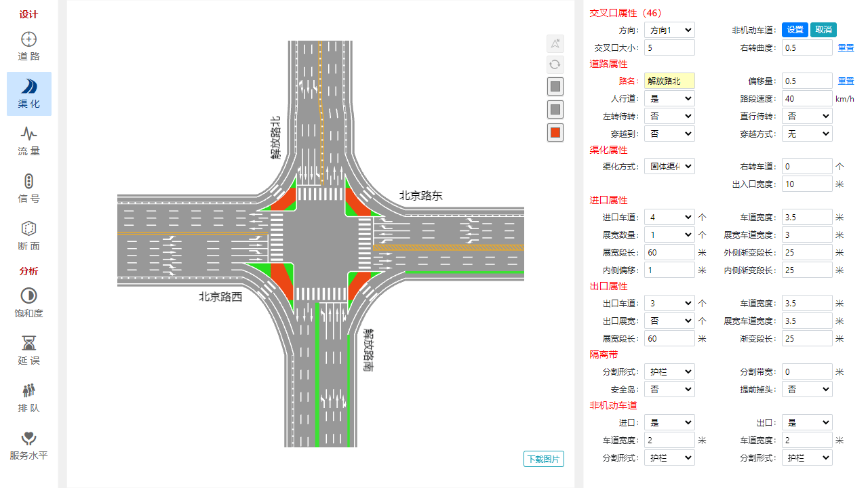Open the 流量 traffic flow section

(x=29, y=142)
